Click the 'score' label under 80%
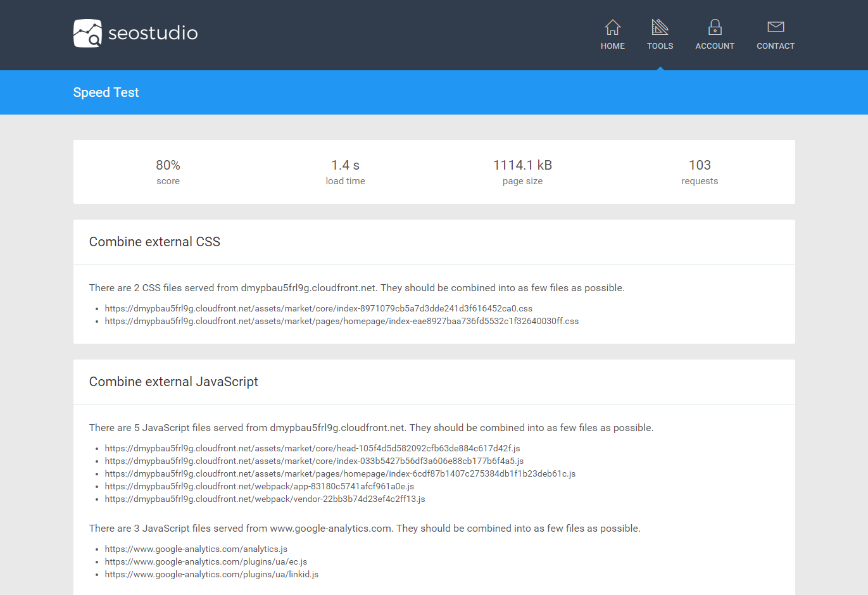 tap(168, 181)
